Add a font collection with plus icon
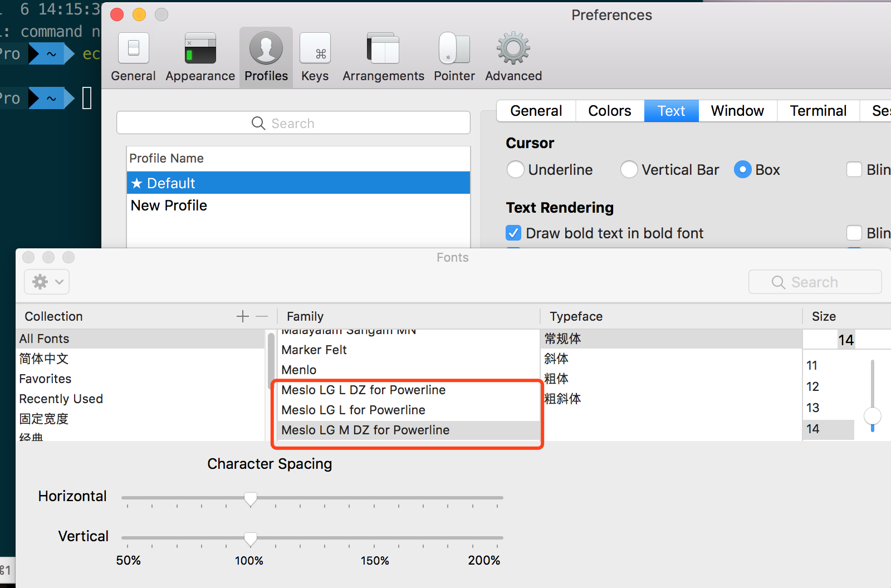This screenshot has width=891, height=588. pos(243,316)
